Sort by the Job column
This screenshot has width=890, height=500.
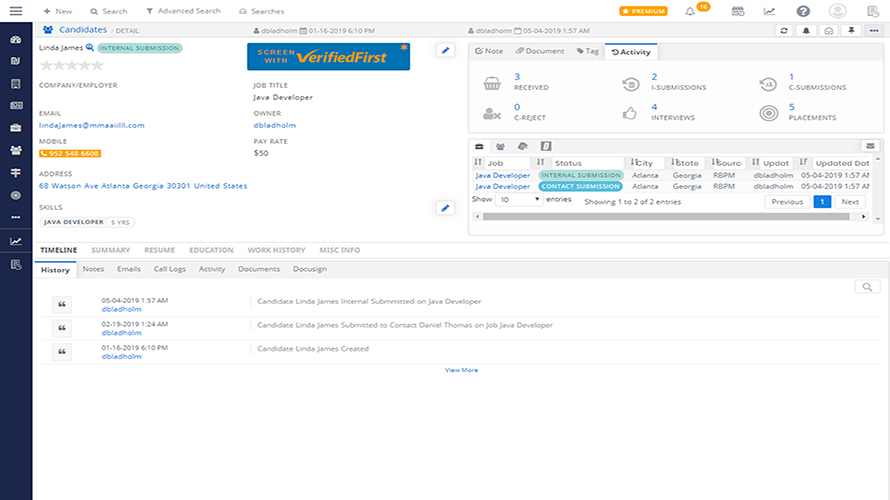pos(502,163)
